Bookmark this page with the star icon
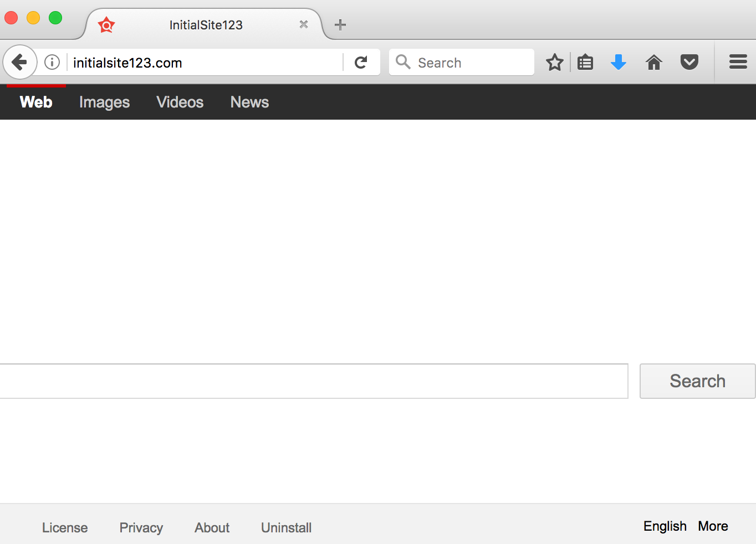 click(x=554, y=63)
